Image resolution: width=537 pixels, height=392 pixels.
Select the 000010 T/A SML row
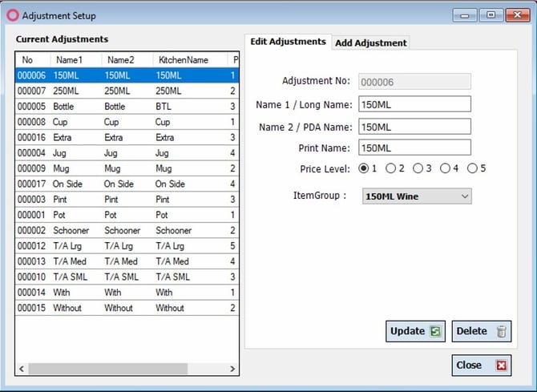click(x=127, y=277)
